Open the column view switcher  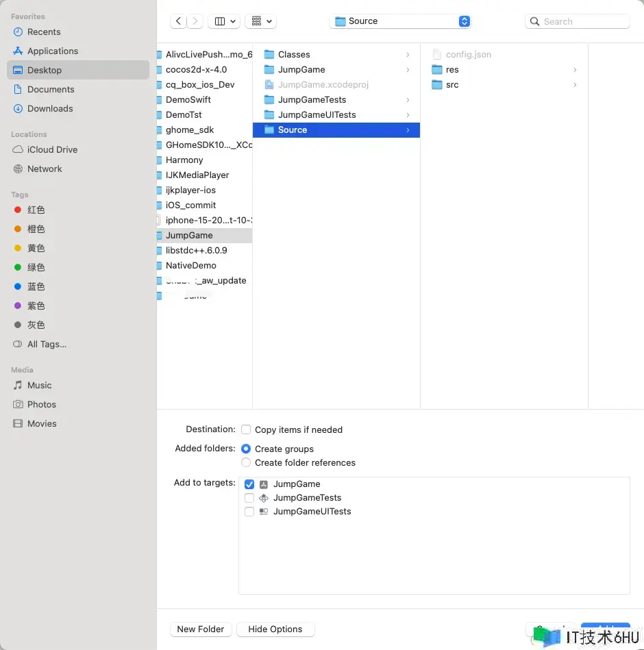pos(224,21)
